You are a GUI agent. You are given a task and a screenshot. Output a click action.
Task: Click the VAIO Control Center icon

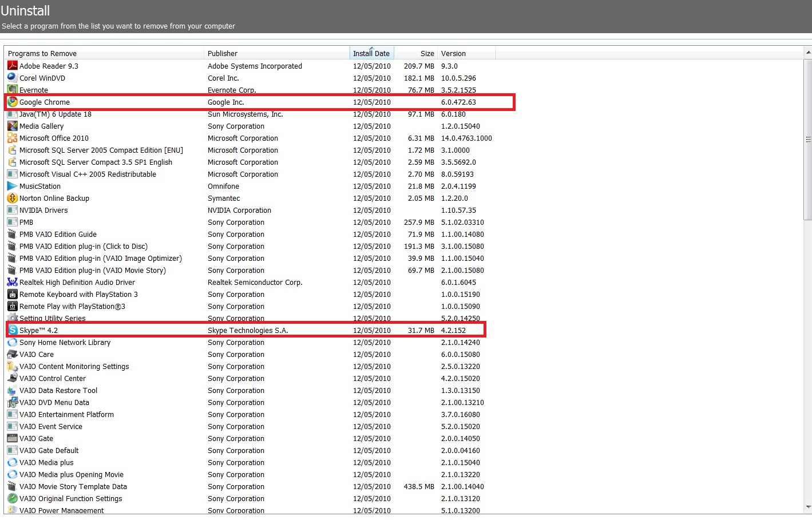12,378
